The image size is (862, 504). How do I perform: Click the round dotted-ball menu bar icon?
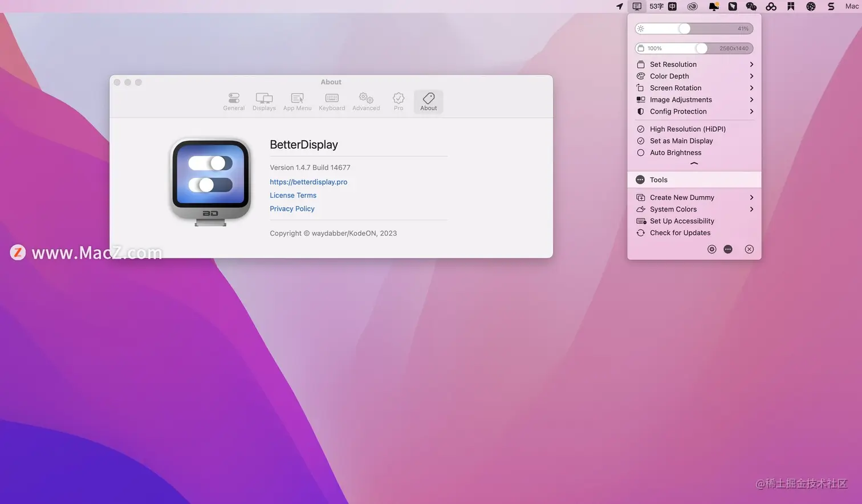pos(811,6)
